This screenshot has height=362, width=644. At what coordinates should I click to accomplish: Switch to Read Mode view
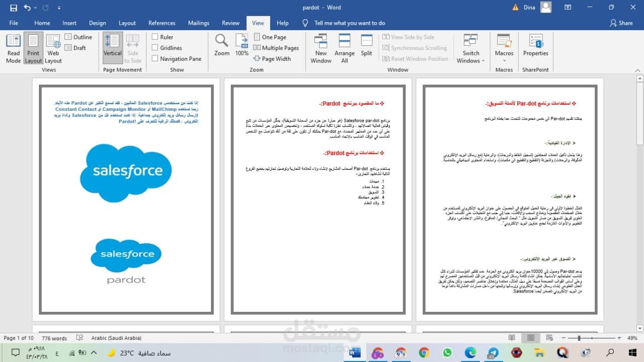tap(14, 49)
